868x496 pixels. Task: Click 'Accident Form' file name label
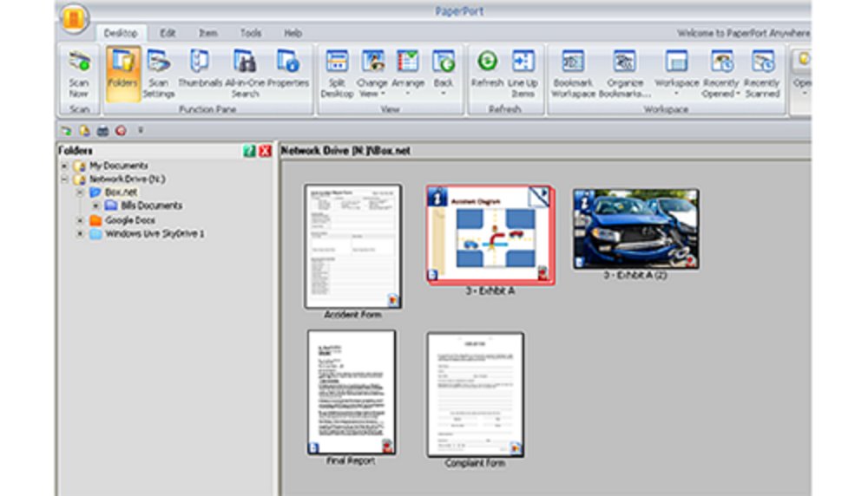pos(352,315)
